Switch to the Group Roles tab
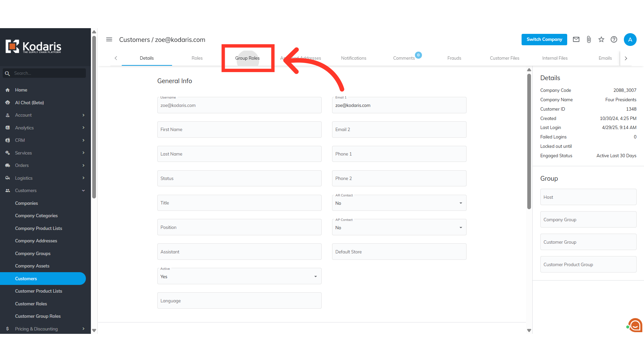The width and height of the screenshot is (644, 362). [x=247, y=58]
